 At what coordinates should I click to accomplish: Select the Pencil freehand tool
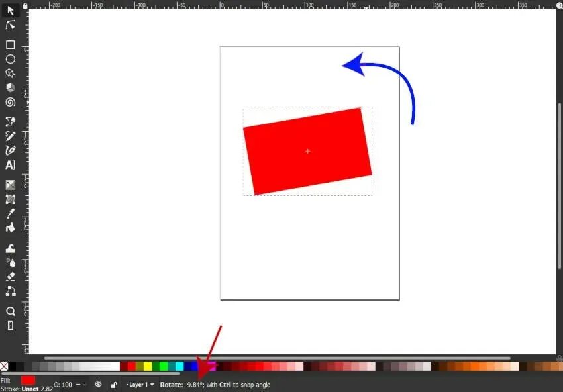tap(10, 136)
